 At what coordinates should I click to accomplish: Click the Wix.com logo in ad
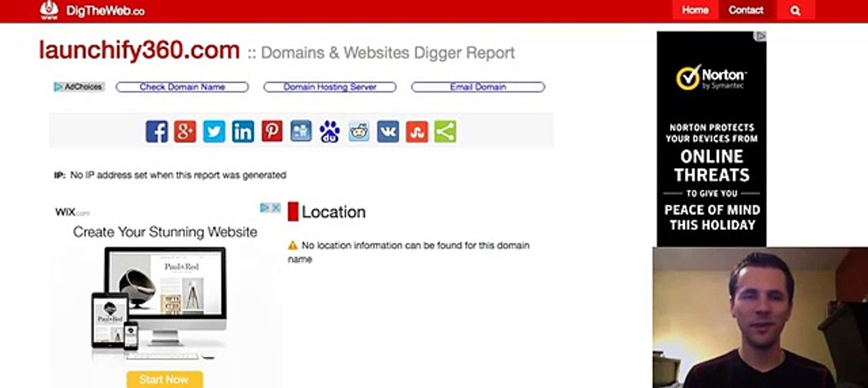click(x=72, y=212)
